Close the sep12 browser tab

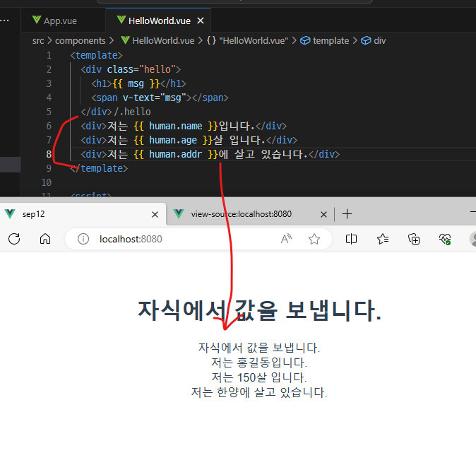[x=155, y=215]
